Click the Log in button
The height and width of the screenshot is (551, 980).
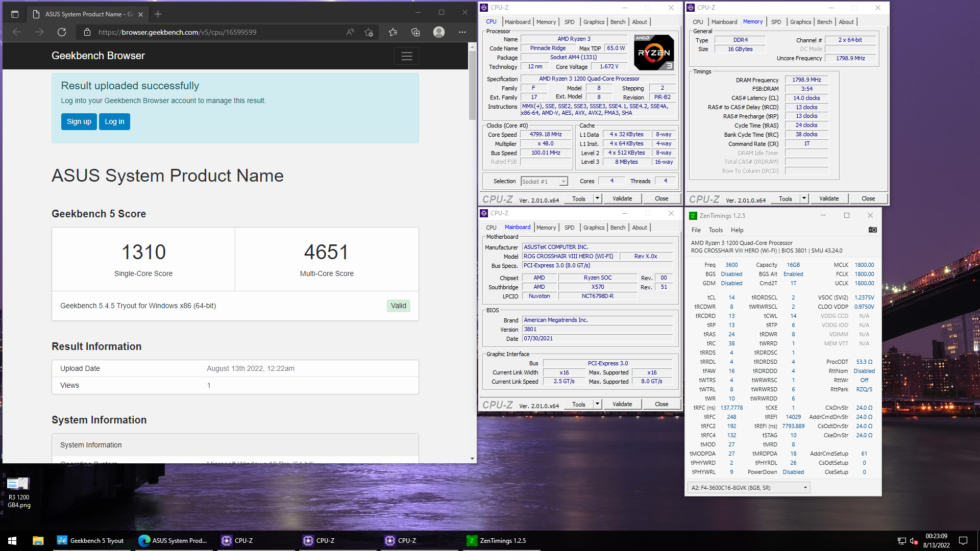tap(114, 121)
